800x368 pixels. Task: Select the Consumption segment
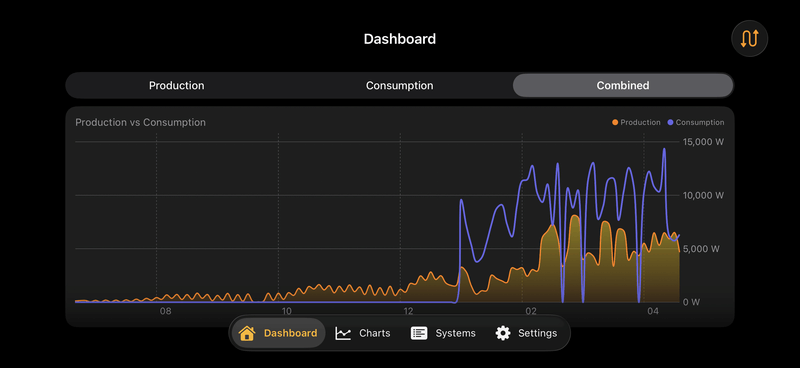[x=399, y=85]
